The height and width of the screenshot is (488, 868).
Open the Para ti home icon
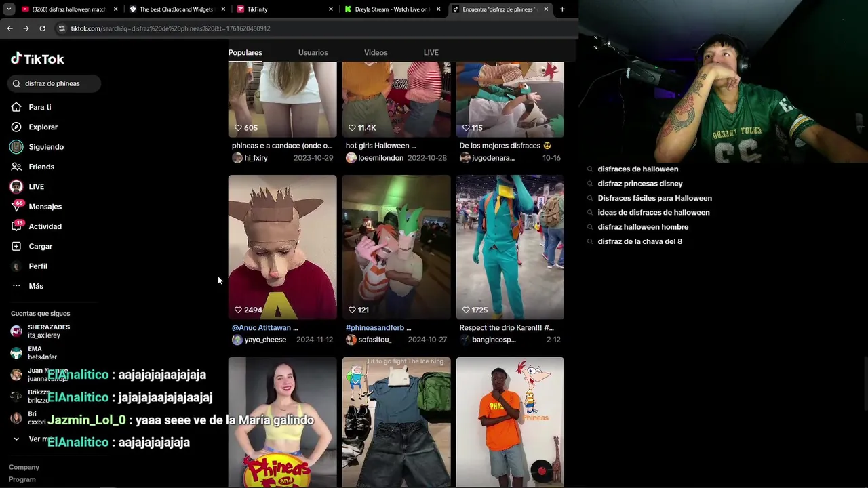click(16, 107)
